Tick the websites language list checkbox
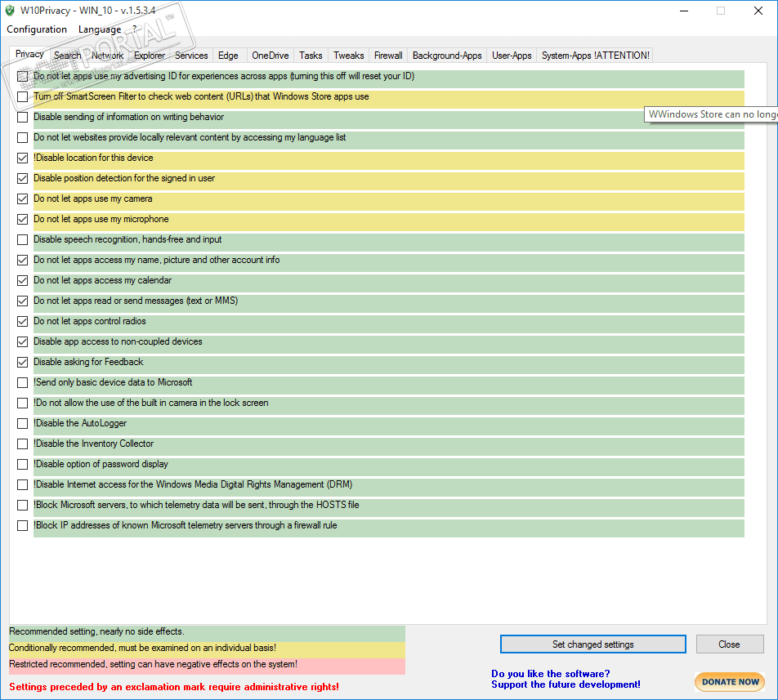 22,137
